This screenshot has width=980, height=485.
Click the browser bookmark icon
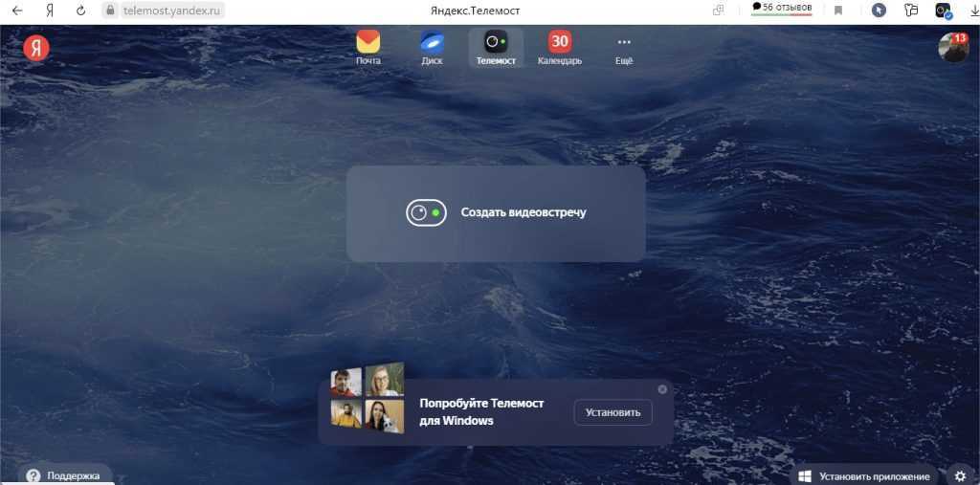838,11
